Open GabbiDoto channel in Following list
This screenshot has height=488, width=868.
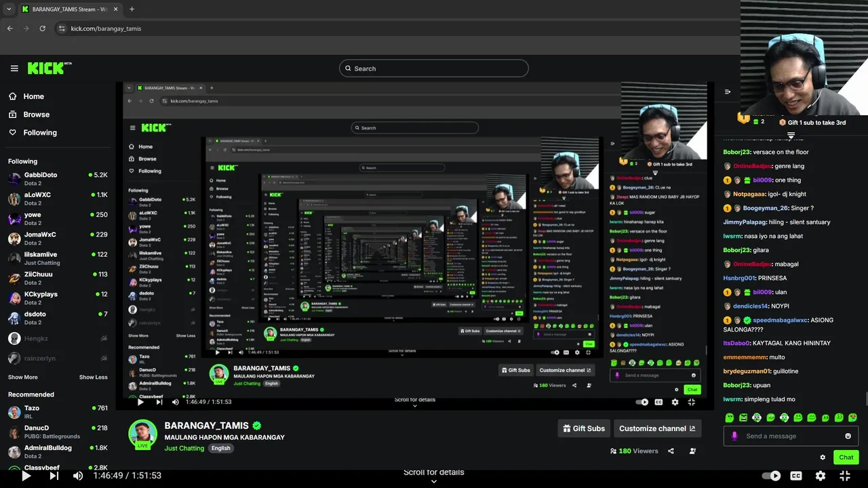click(58, 178)
